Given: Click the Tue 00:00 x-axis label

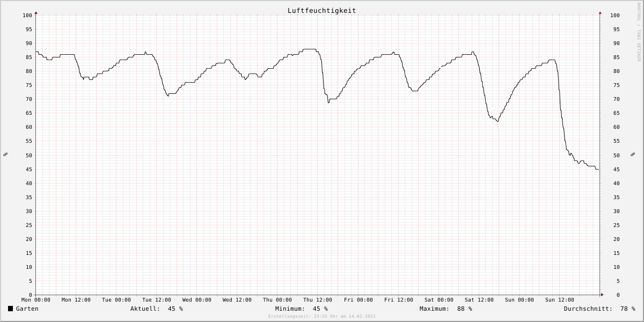Looking at the screenshot, I should point(116,300).
